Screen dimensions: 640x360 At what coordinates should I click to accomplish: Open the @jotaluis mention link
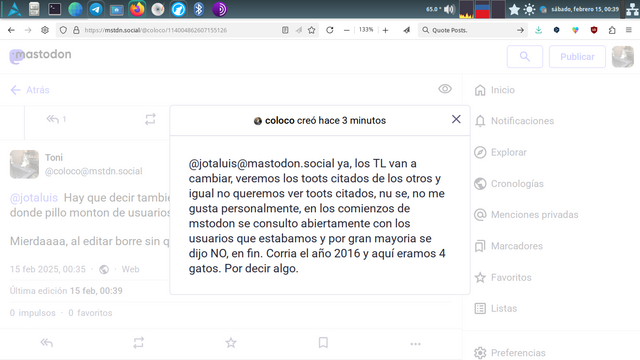tap(34, 198)
